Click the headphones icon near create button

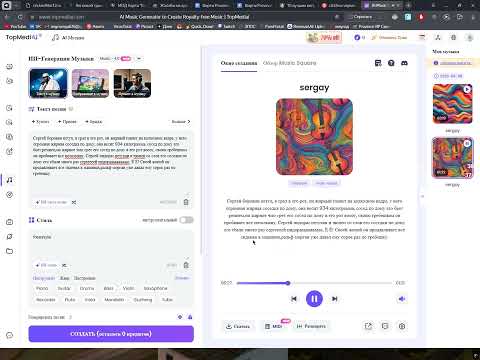tap(190, 317)
